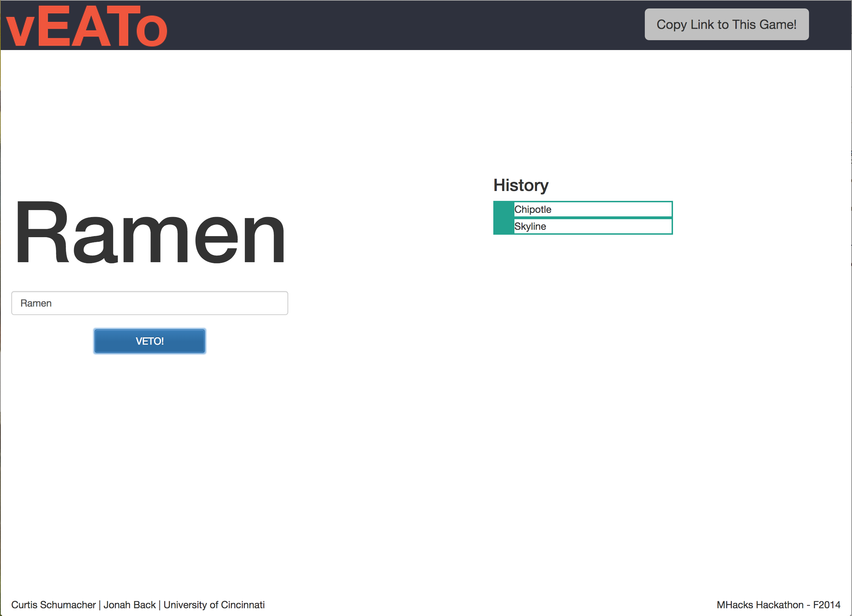Click MHacks Hackathon footer text
Image resolution: width=852 pixels, height=616 pixels.
click(x=760, y=605)
